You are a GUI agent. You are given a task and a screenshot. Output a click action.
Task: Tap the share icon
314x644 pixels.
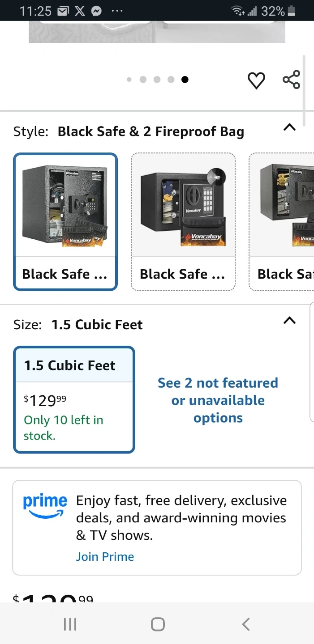tap(291, 80)
